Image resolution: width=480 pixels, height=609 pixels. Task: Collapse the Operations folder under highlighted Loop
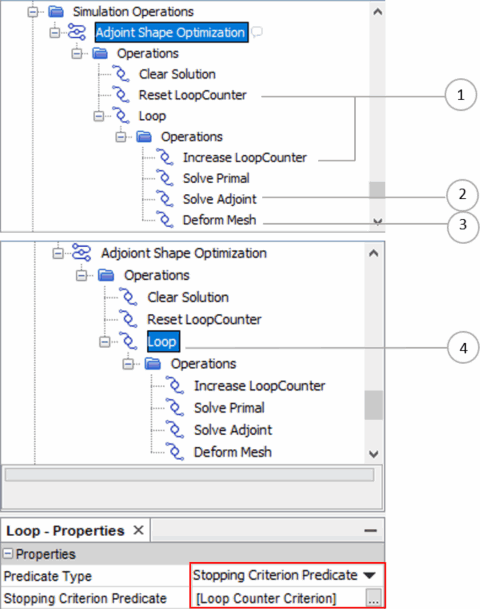click(128, 364)
